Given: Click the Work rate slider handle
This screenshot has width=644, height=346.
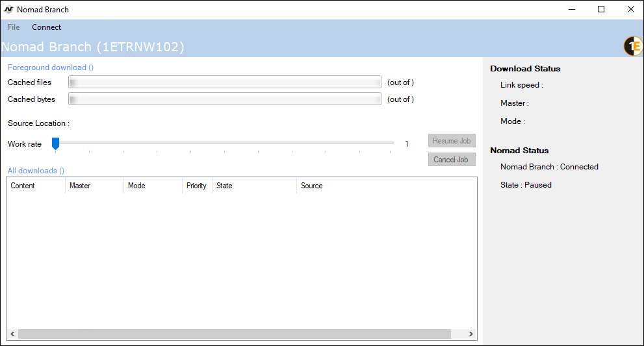Looking at the screenshot, I should [56, 143].
